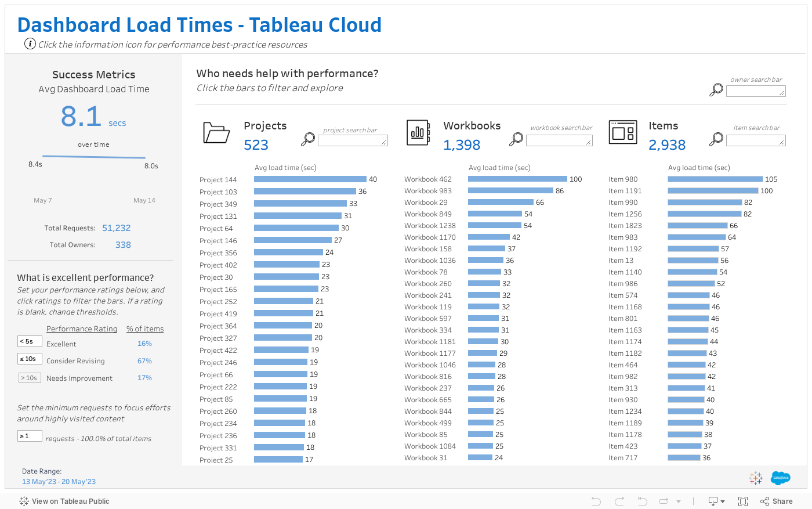
Task: Filter by Excellent performance rating
Action: pos(61,344)
